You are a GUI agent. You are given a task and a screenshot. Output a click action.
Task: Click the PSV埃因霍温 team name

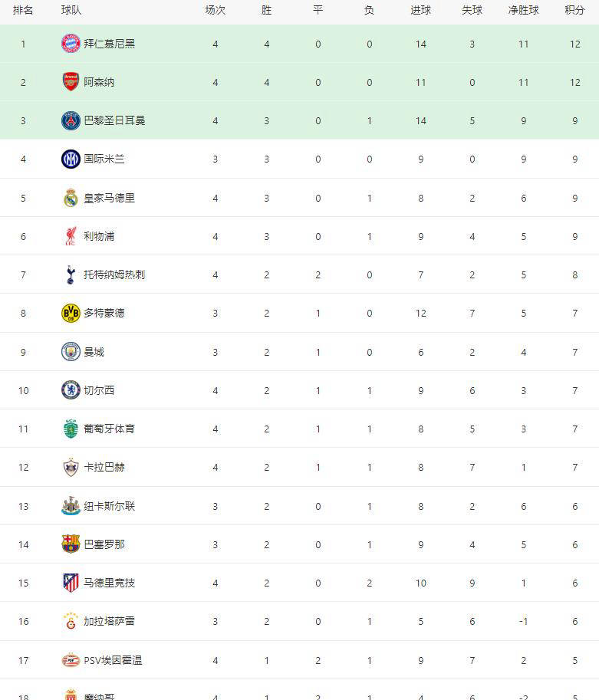click(113, 660)
